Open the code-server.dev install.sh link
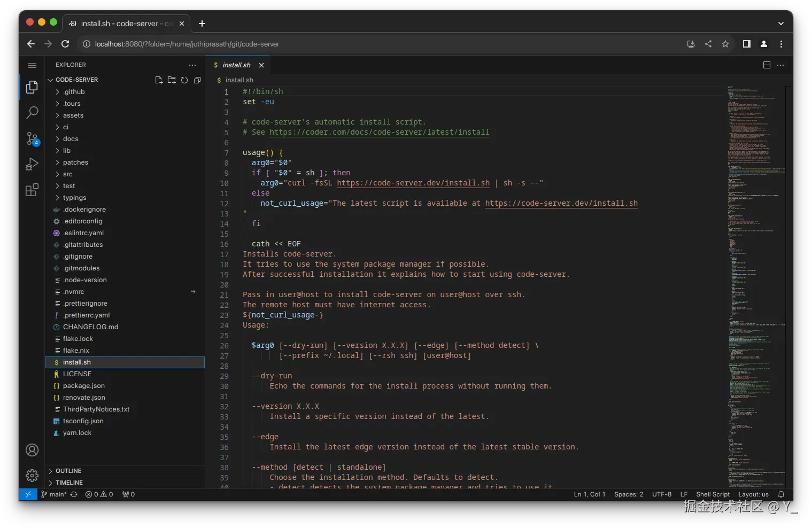The height and width of the screenshot is (528, 812). point(413,183)
